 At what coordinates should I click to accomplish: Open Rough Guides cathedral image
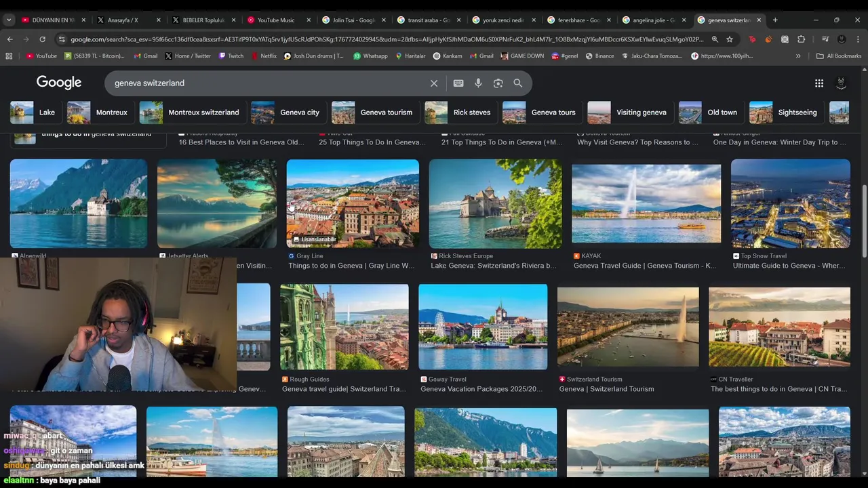[344, 327]
